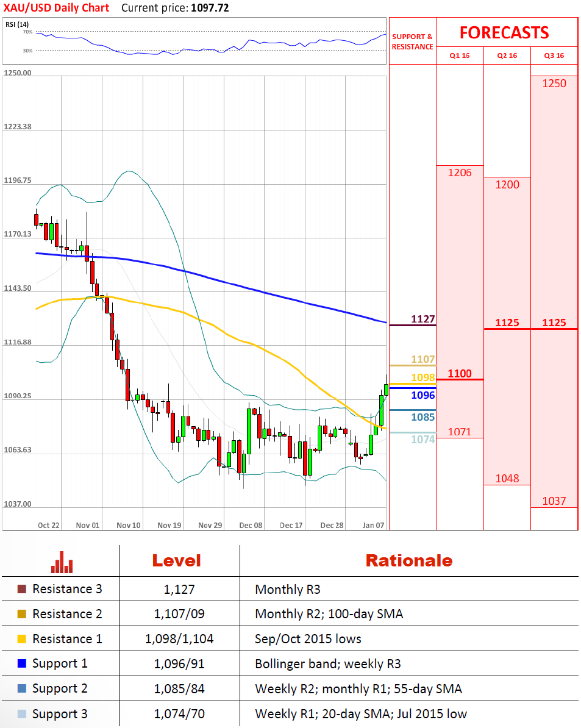This screenshot has height=728, width=581.
Task: Click the 1037.00 price axis label
Action: click(18, 504)
